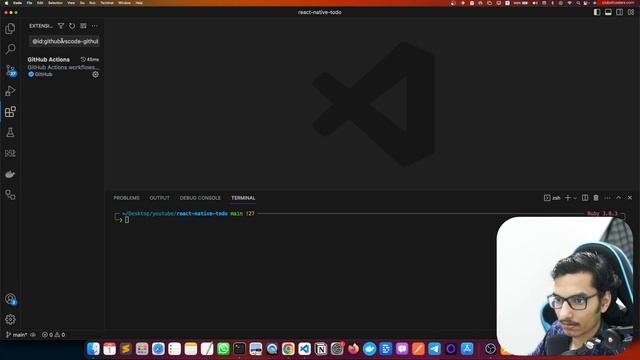Switch to the Problems panel tab
Image resolution: width=640 pixels, height=360 pixels.
tap(127, 198)
